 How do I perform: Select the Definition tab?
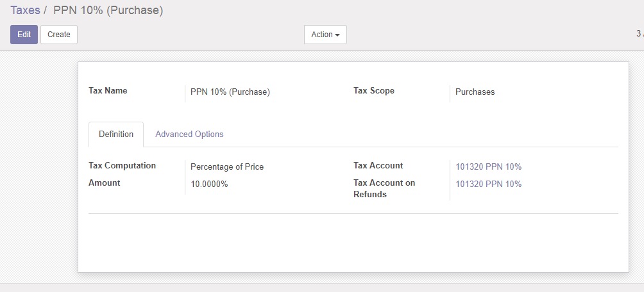116,134
